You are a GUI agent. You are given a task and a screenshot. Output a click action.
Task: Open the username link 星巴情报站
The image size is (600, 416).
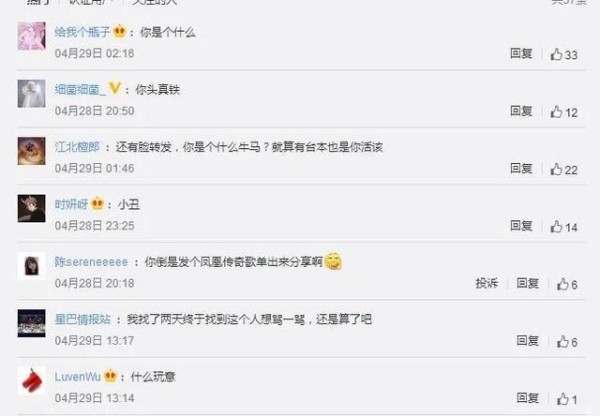(83, 319)
